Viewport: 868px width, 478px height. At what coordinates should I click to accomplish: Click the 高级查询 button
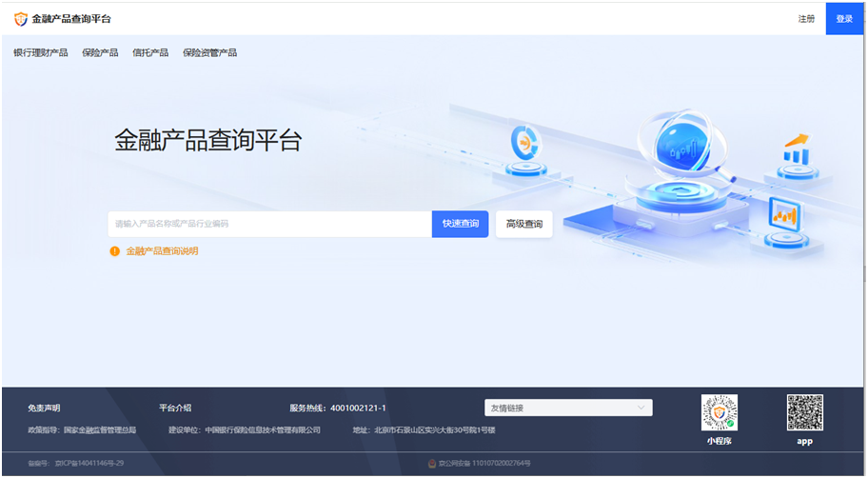(524, 224)
